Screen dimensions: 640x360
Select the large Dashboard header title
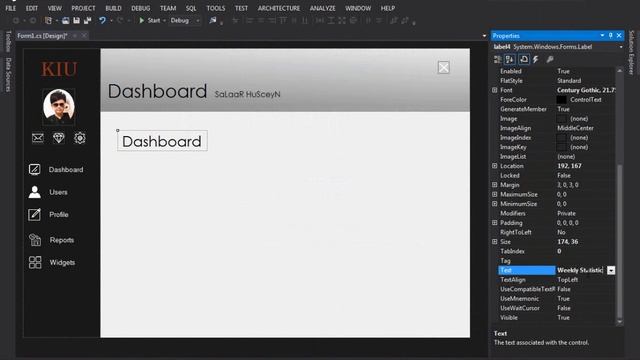pos(158,91)
